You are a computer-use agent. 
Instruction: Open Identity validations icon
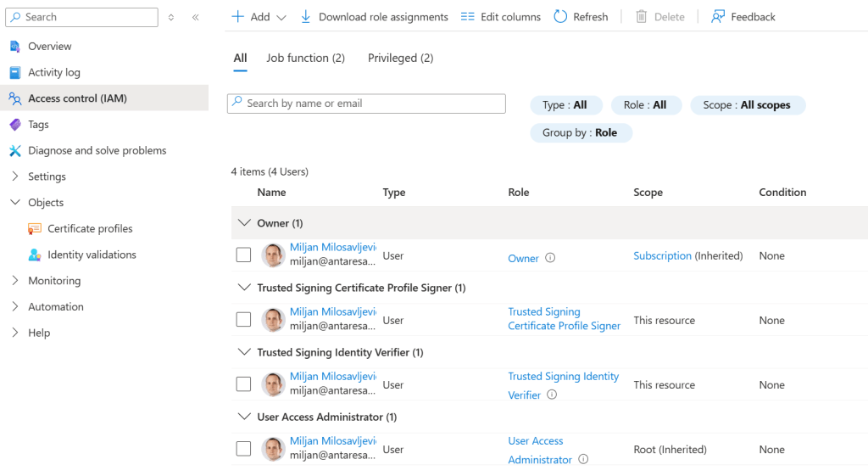tap(35, 255)
